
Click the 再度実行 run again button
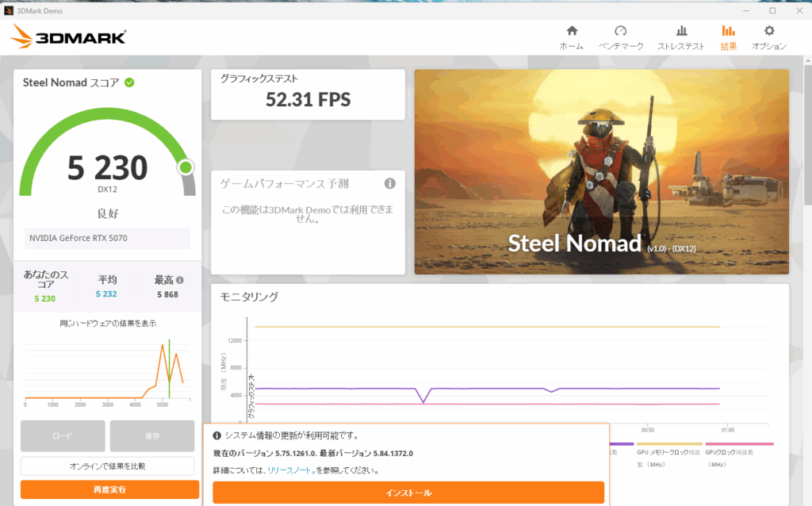[109, 489]
